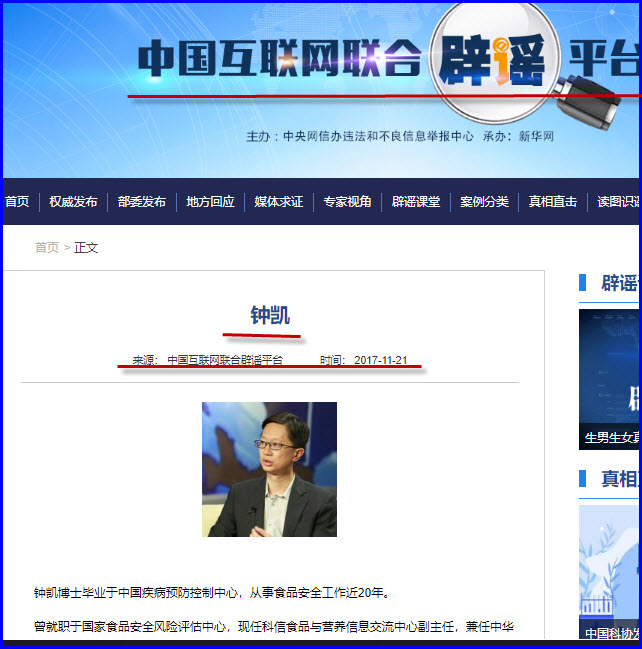This screenshot has width=642, height=649.
Task: Select 地方回应 in the navigation bar
Action: point(210,202)
